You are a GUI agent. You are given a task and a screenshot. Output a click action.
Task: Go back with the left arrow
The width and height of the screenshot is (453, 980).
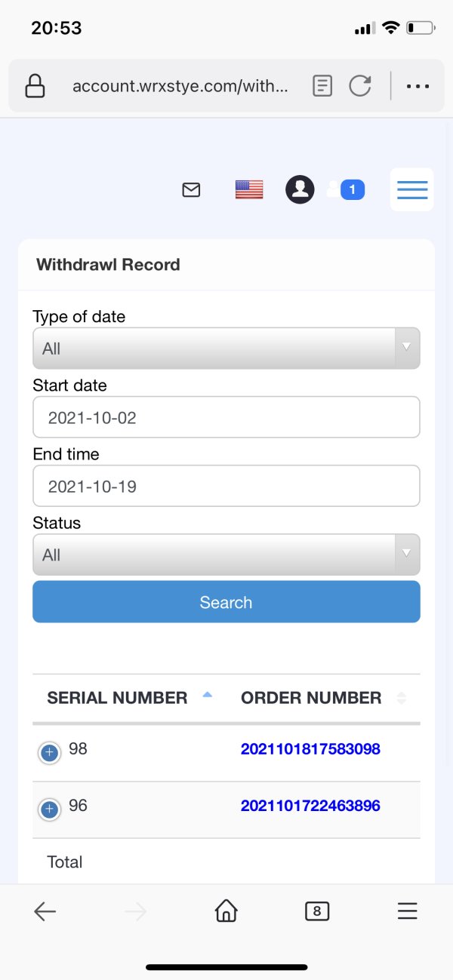[45, 911]
